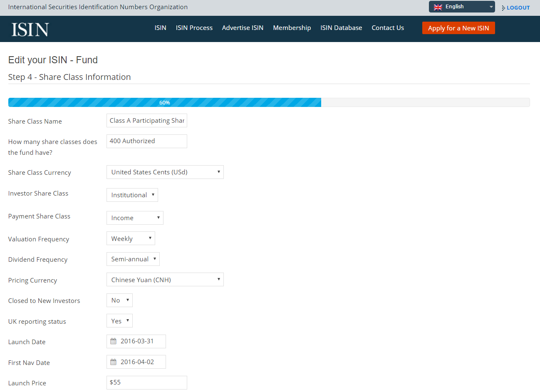The height and width of the screenshot is (392, 540).
Task: Toggle the Closed to New Investors selector
Action: click(x=119, y=300)
